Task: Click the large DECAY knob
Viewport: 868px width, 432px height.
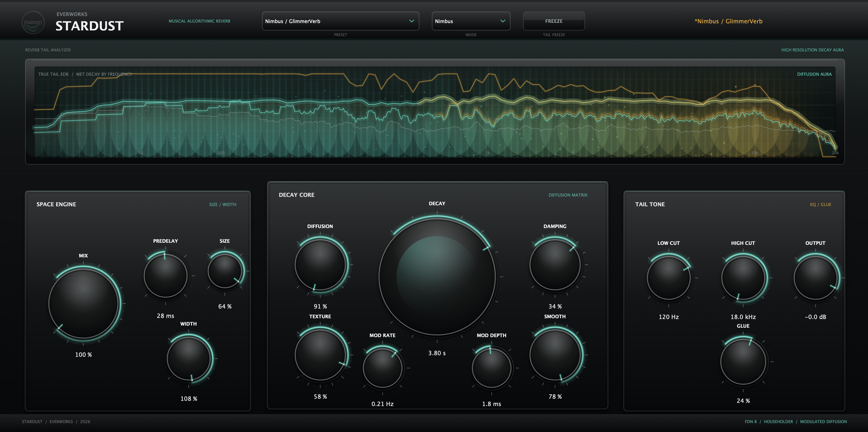Action: [x=437, y=277]
